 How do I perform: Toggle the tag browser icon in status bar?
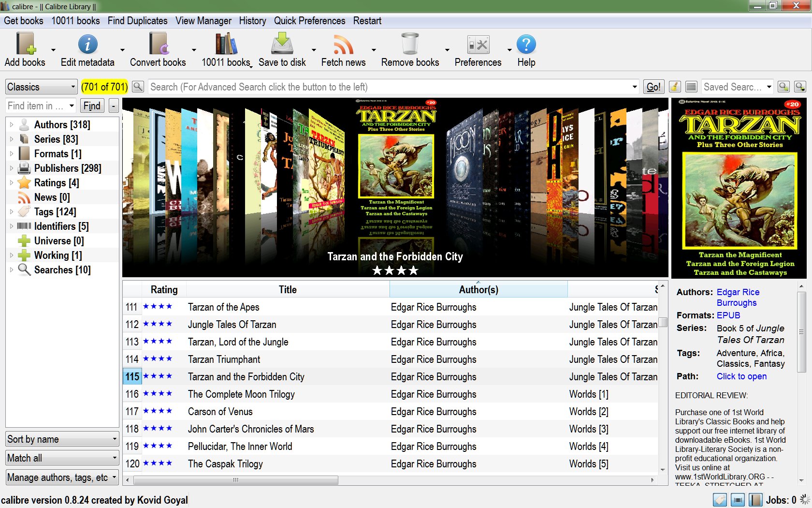click(x=720, y=500)
